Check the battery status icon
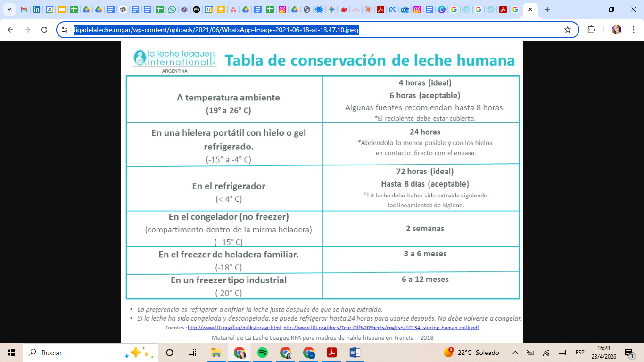The width and height of the screenshot is (644, 362). [530, 353]
